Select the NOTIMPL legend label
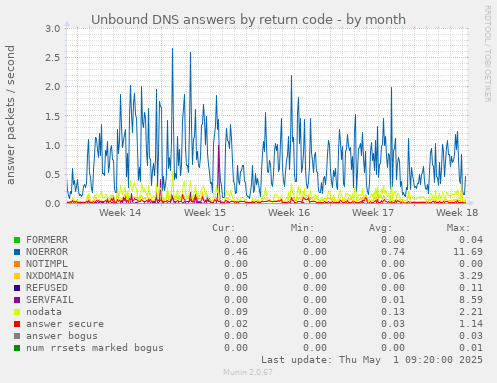 pos(47,264)
